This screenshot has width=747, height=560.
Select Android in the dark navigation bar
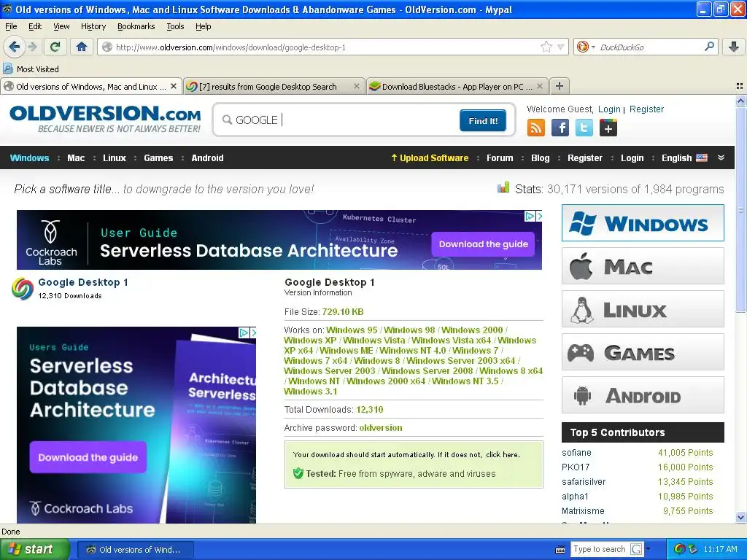(x=207, y=157)
